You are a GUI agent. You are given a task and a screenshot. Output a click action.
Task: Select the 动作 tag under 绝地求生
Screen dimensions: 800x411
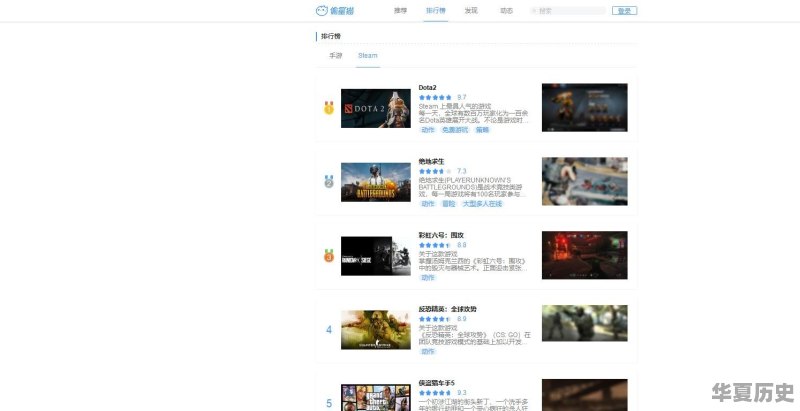coord(428,204)
